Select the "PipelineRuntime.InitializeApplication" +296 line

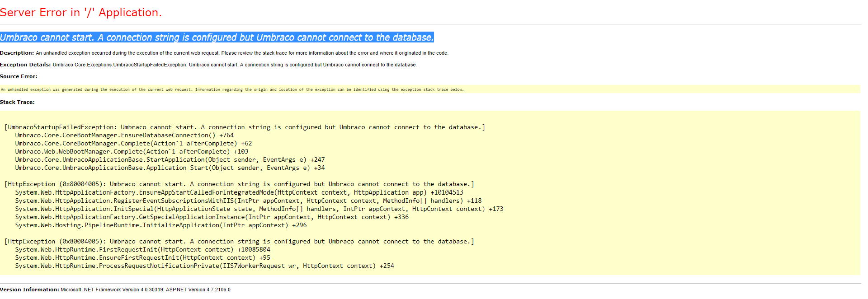161,225
